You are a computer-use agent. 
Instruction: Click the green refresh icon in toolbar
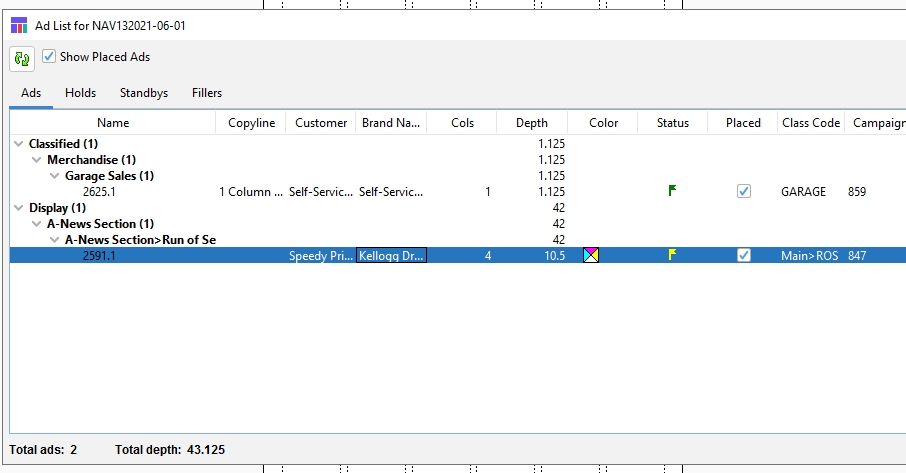[21, 59]
